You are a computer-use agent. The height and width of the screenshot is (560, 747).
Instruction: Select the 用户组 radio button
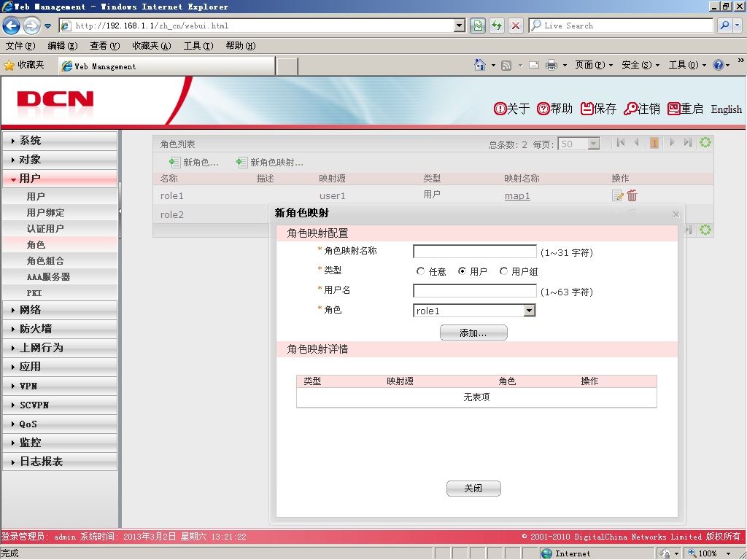pyautogui.click(x=503, y=271)
